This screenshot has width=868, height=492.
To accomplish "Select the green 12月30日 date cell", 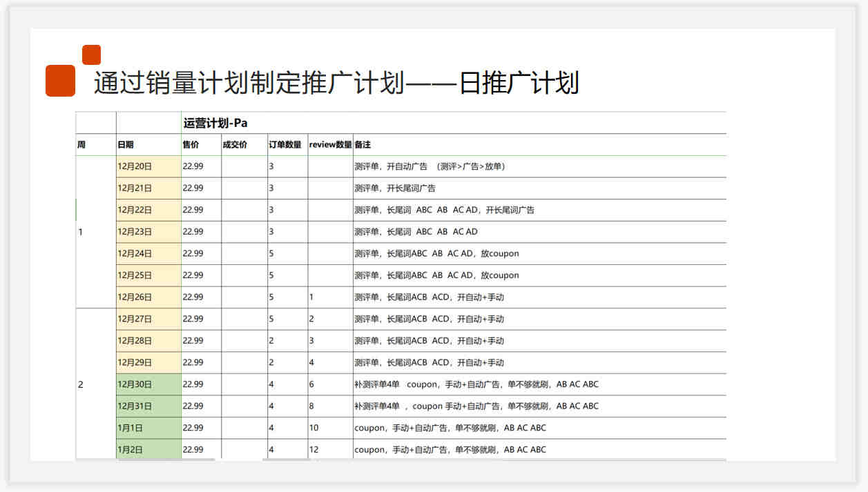I will click(x=148, y=384).
